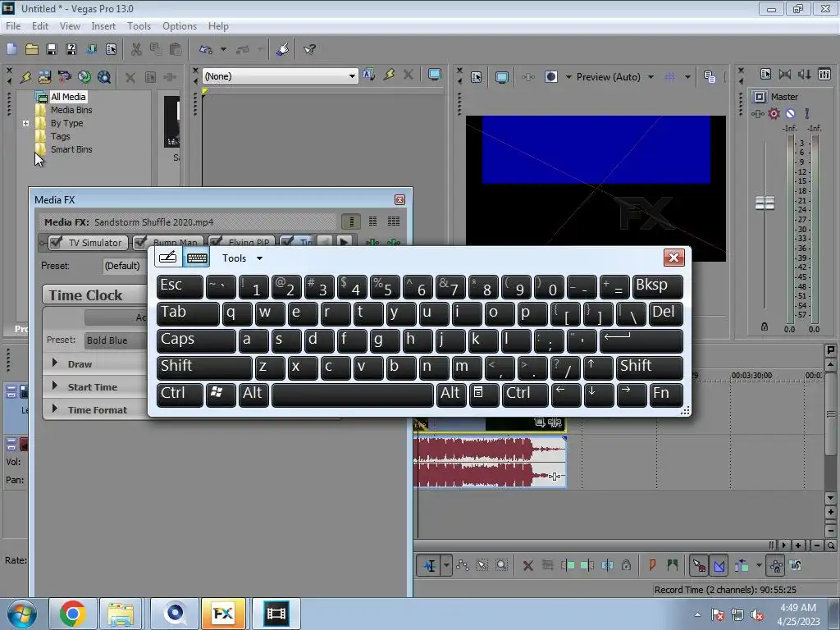This screenshot has width=840, height=630.
Task: Select All Media in media tree
Action: 68,97
